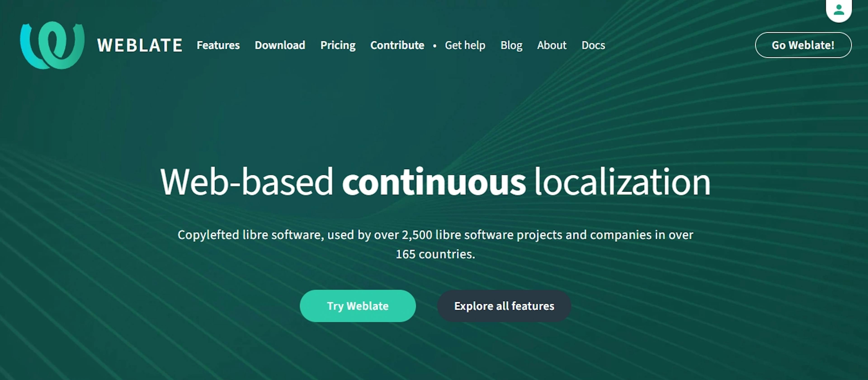Image resolution: width=868 pixels, height=380 pixels.
Task: Click the green Try Weblate button
Action: click(x=358, y=306)
